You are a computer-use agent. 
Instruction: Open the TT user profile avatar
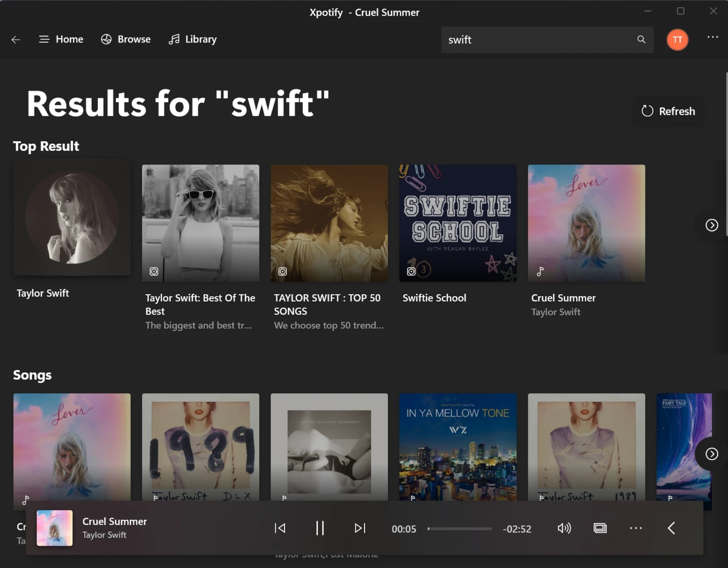tap(677, 40)
